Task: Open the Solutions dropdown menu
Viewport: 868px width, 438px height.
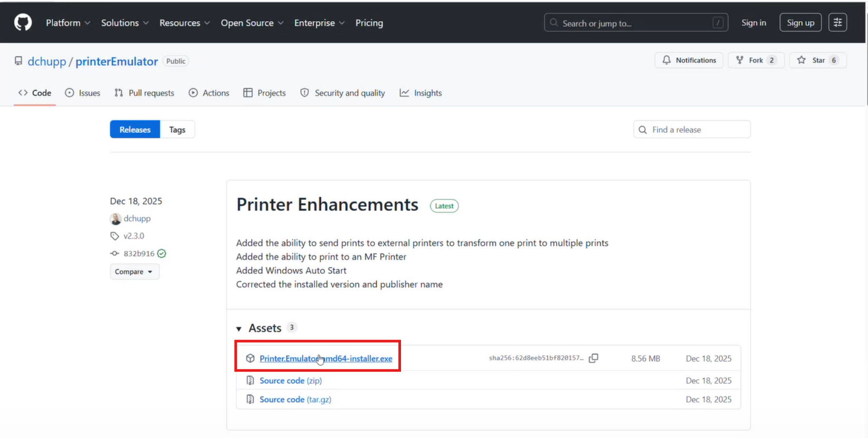Action: (125, 23)
